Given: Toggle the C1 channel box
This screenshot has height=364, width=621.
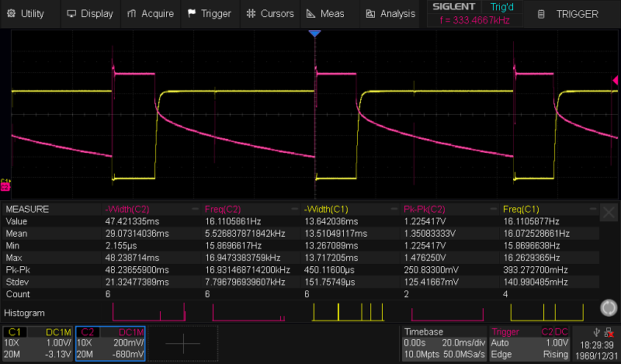Looking at the screenshot, I should point(37,342).
